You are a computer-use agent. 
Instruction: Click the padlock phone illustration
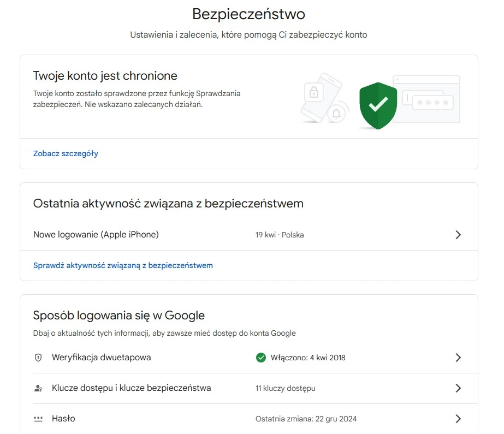320,97
